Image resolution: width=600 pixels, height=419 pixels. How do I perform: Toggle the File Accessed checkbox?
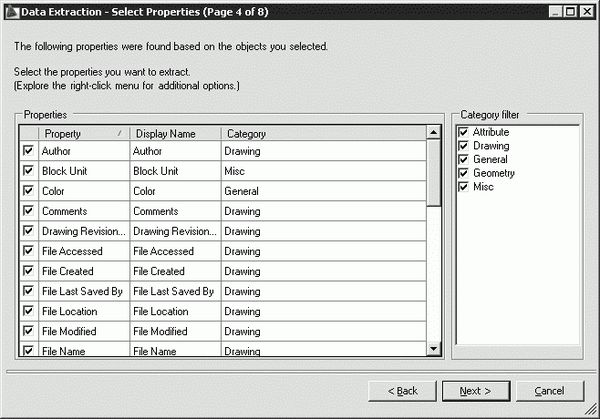(28, 250)
